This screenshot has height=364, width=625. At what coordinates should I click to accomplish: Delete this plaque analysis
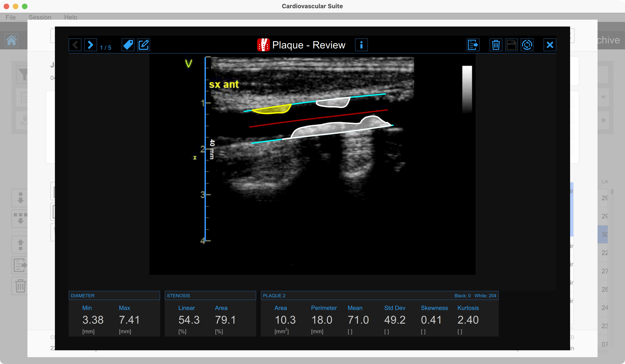[x=496, y=45]
